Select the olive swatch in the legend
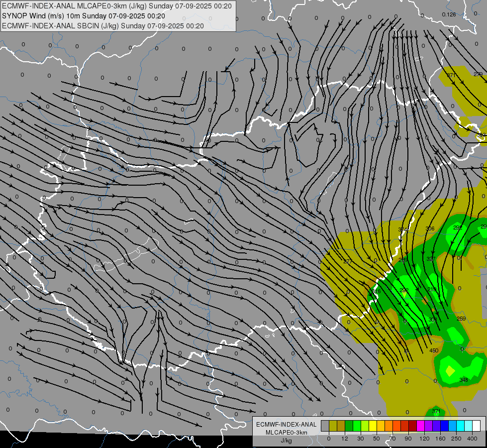The image size is (487, 448). [x=333, y=426]
